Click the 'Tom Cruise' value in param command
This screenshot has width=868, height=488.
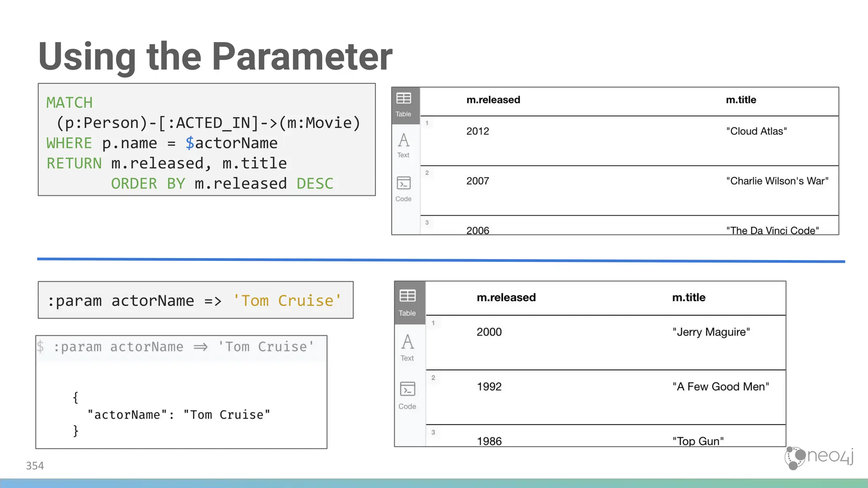287,300
